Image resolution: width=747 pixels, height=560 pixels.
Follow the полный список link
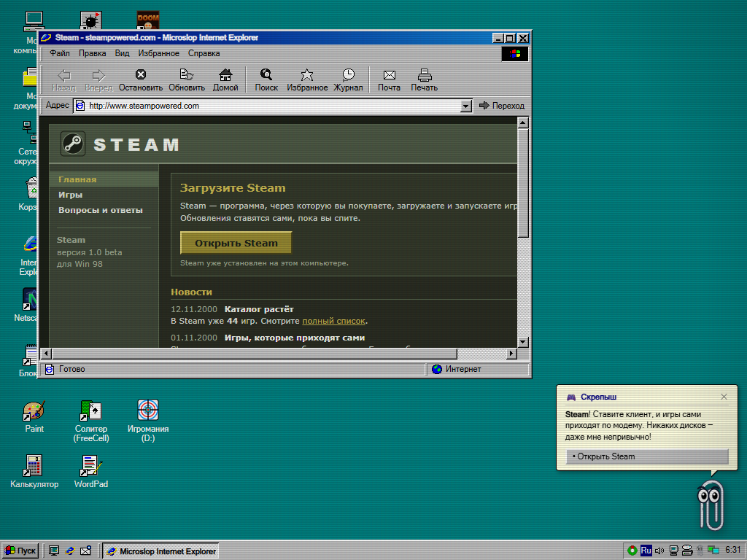(333, 321)
